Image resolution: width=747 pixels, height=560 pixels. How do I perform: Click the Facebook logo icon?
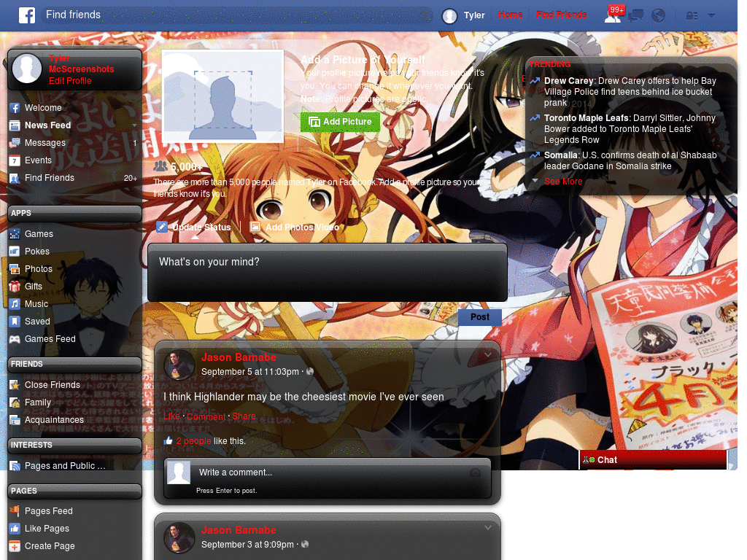pyautogui.click(x=27, y=15)
